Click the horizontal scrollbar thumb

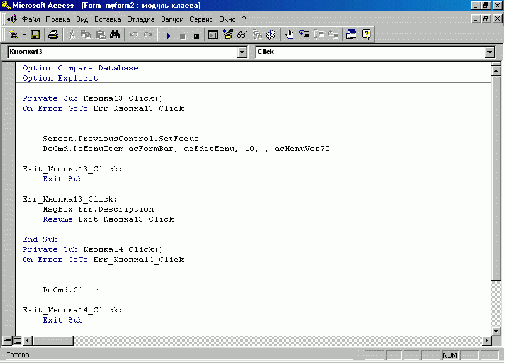[53, 341]
